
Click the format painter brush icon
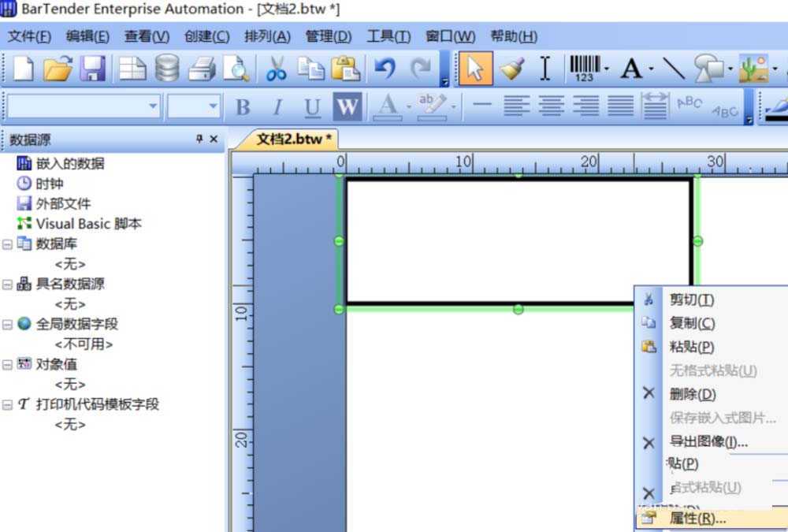coord(510,69)
